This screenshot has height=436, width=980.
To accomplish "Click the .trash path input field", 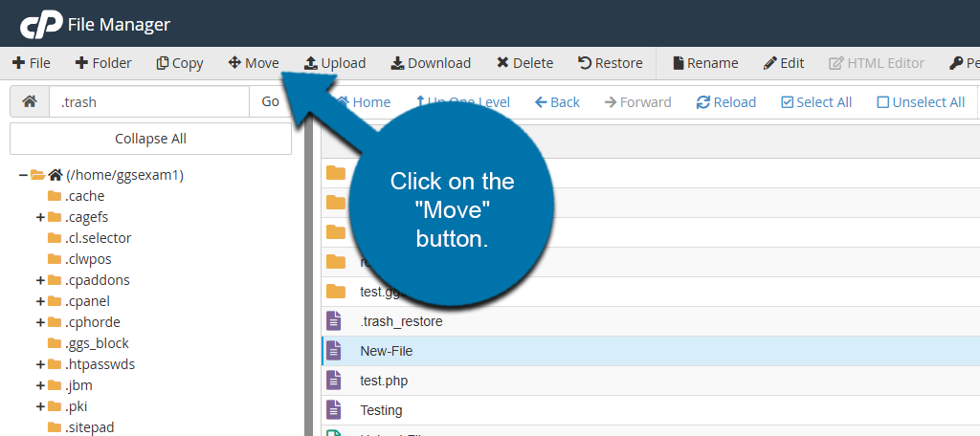I will (148, 101).
